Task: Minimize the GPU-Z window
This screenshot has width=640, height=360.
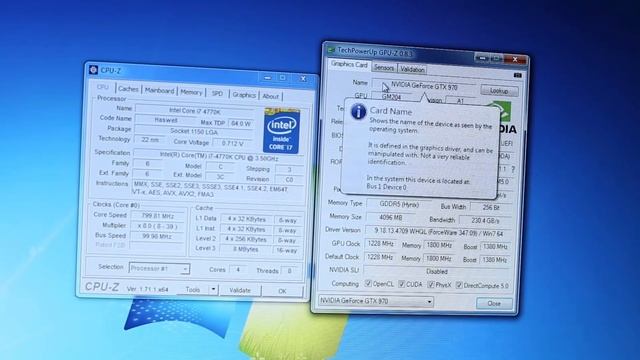Action: tap(482, 58)
